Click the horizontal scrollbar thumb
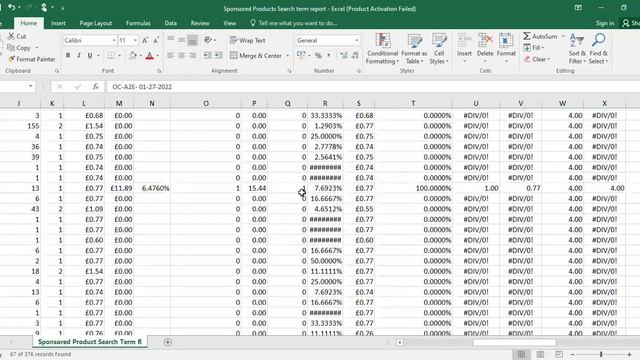The width and height of the screenshot is (640, 360). [514, 342]
